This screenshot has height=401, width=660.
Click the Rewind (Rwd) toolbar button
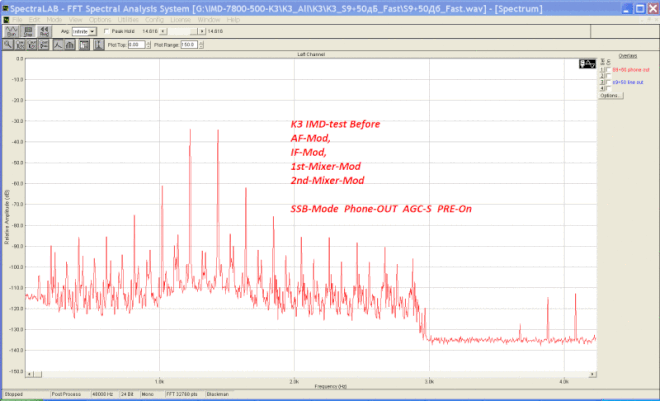point(44,32)
